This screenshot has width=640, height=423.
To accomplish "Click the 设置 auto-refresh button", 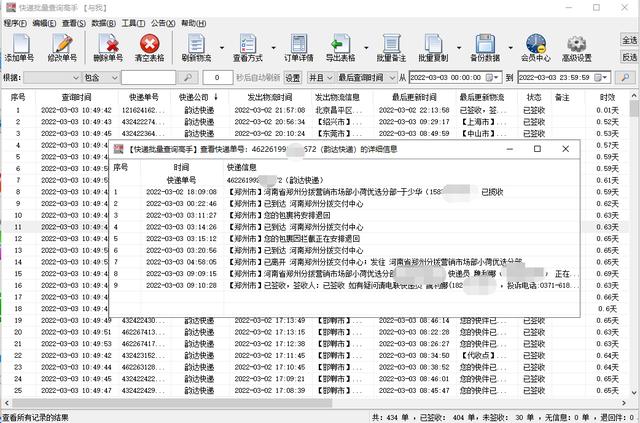I will tap(293, 78).
